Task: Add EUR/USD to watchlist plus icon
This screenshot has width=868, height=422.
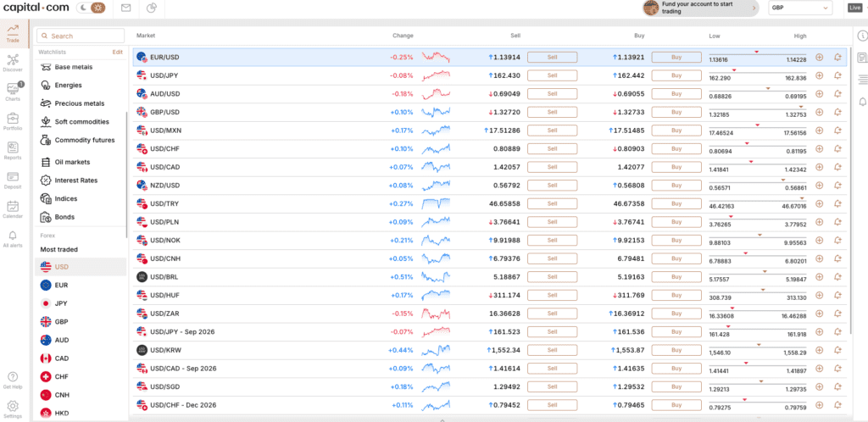Action: [820, 57]
